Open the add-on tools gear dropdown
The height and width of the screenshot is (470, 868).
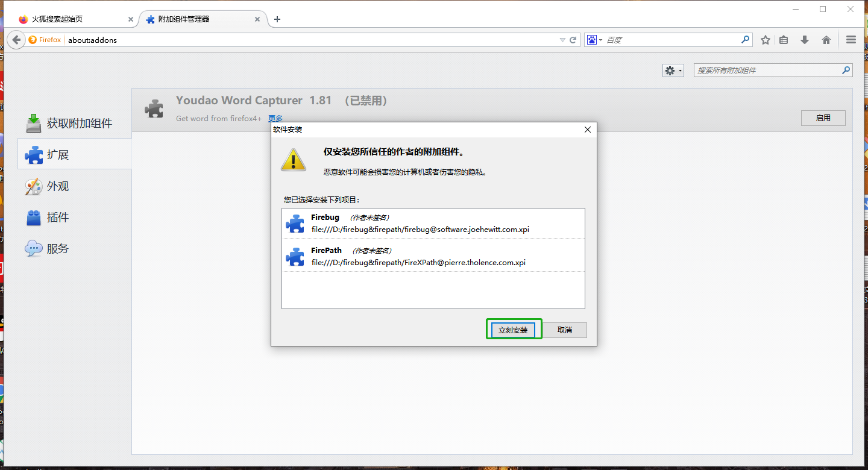point(673,70)
